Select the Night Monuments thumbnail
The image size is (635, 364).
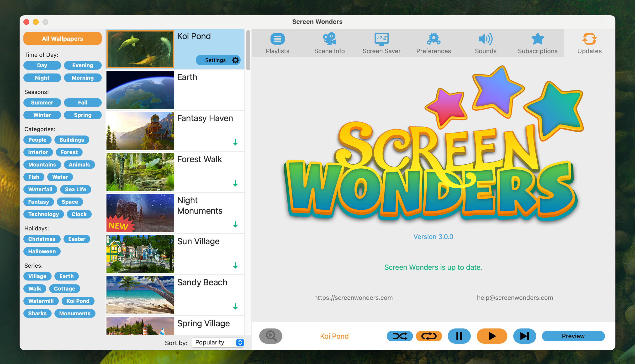[140, 213]
